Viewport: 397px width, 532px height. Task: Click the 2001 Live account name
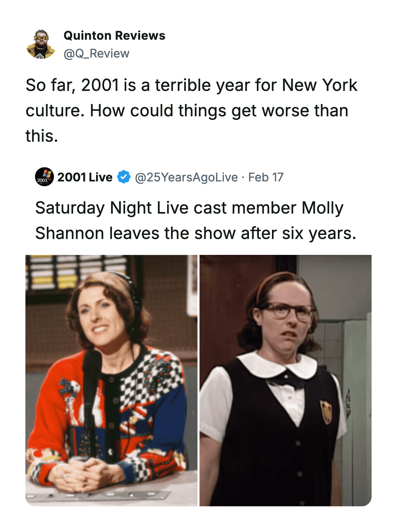coord(85,177)
